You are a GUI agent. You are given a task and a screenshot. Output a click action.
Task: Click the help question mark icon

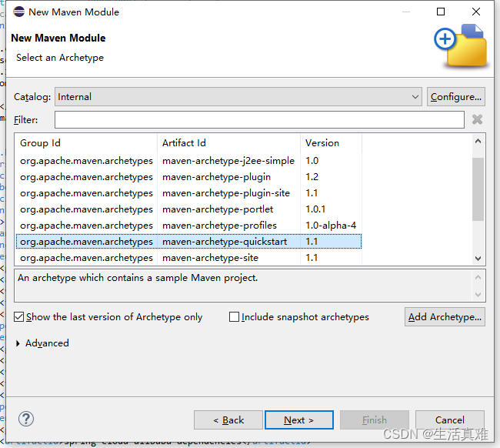(26, 419)
